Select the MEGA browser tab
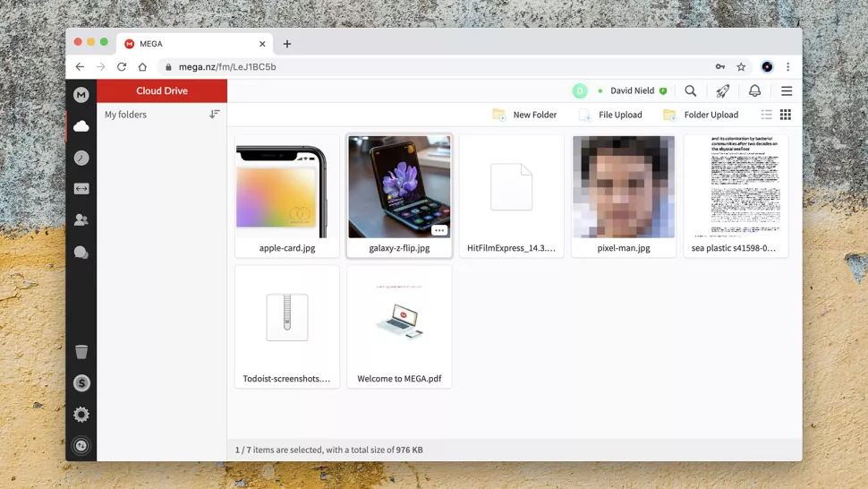Image resolution: width=868 pixels, height=489 pixels. pyautogui.click(x=194, y=44)
